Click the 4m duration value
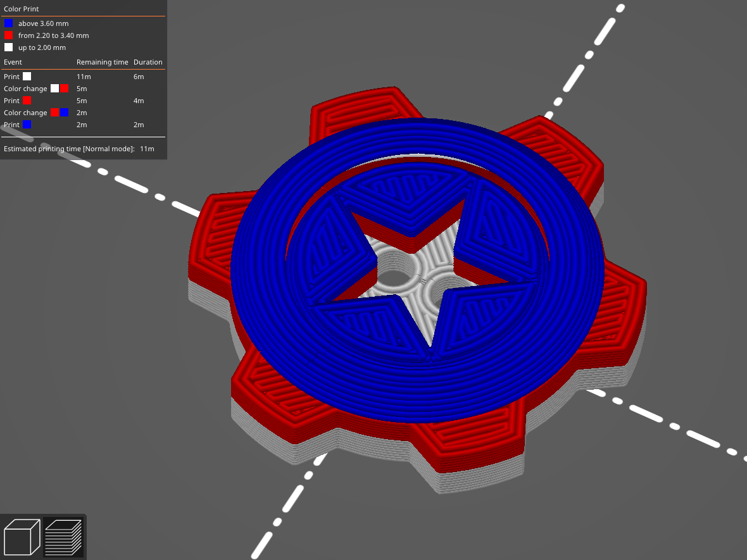 (x=139, y=101)
